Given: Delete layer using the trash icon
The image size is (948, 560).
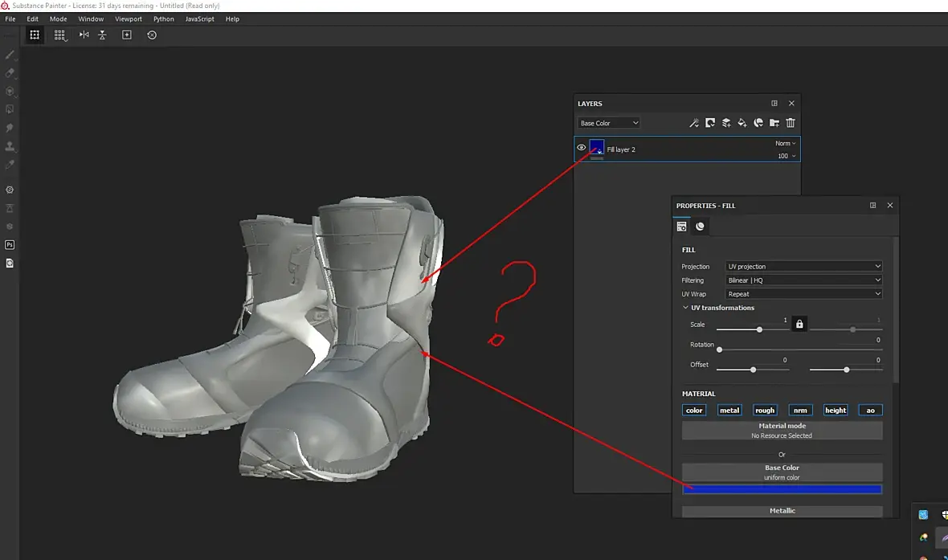Looking at the screenshot, I should click(791, 123).
